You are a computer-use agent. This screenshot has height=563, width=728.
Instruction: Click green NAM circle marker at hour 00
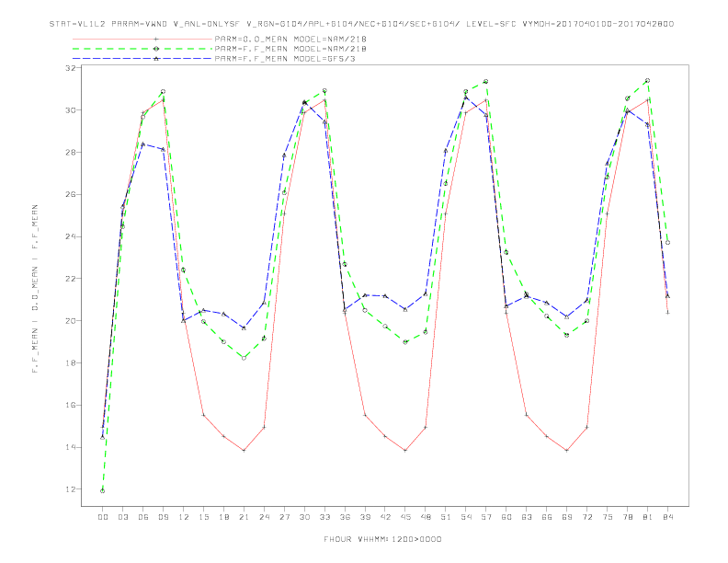[x=103, y=491]
